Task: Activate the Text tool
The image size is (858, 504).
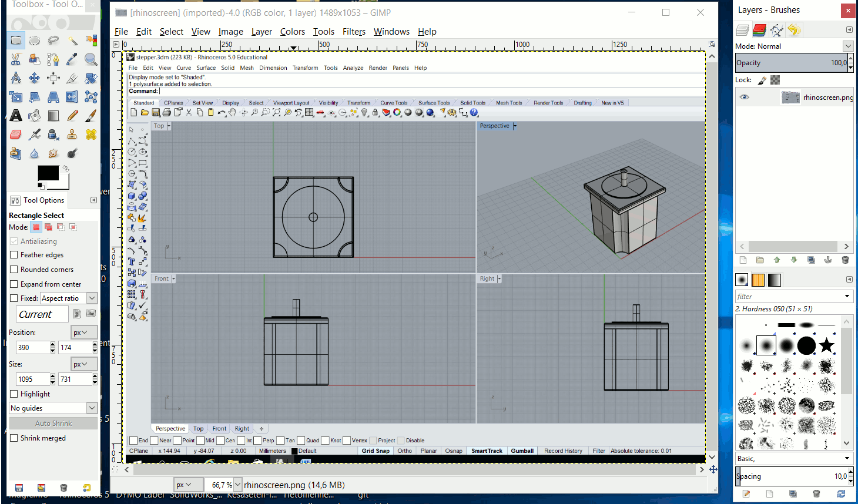Action: (x=16, y=116)
